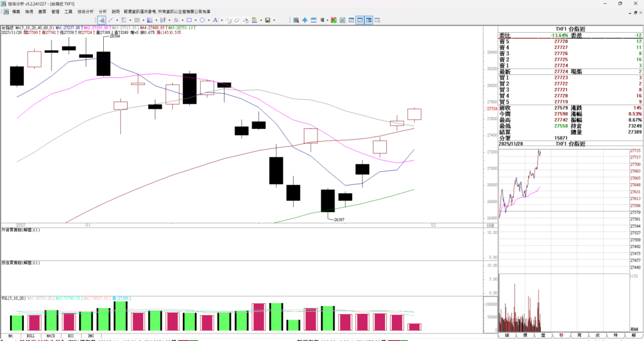Expand dropdown arrow beside the rectangle tool
This screenshot has height=341, width=644.
(196, 20)
